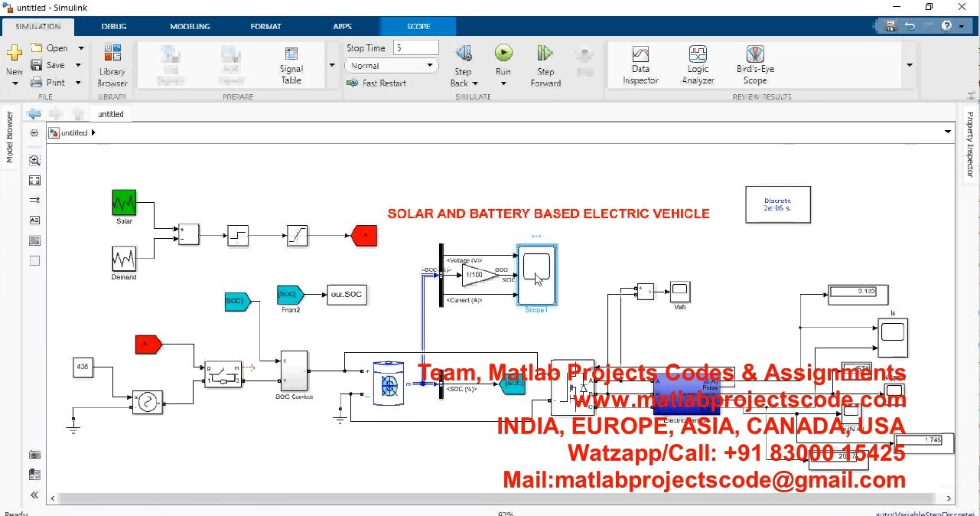The height and width of the screenshot is (516, 980).
Task: Open the Data Inspector
Action: coord(640,65)
